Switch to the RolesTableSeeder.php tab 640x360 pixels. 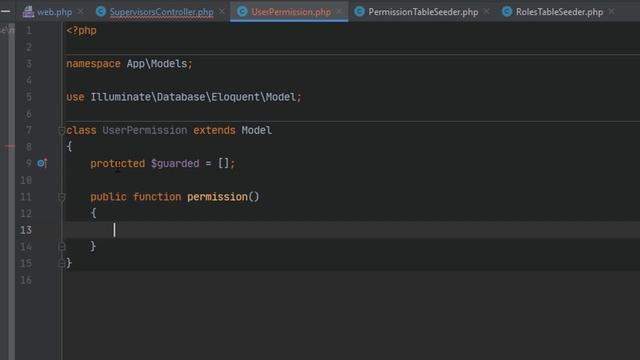pyautogui.click(x=559, y=12)
